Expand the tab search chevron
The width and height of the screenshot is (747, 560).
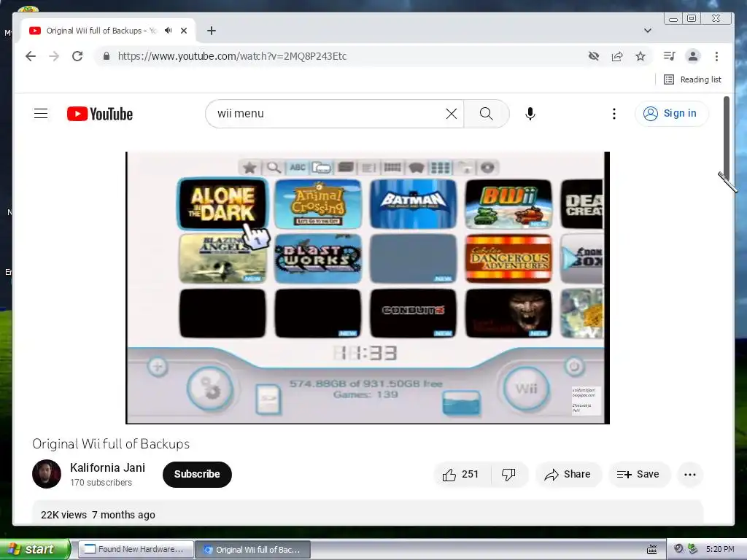648,31
